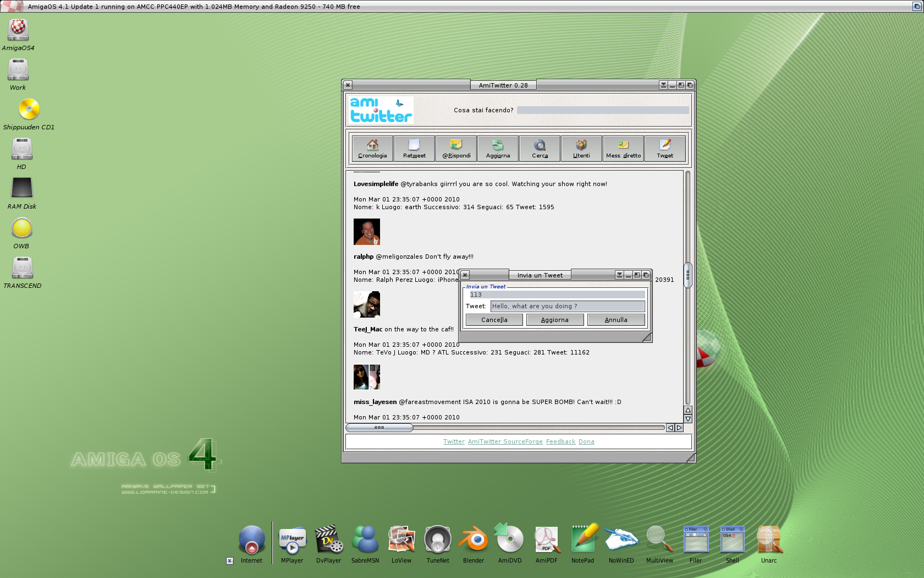This screenshot has height=578, width=924.
Task: Click the vertical scrollbar handle in the timeline
Action: (687, 275)
